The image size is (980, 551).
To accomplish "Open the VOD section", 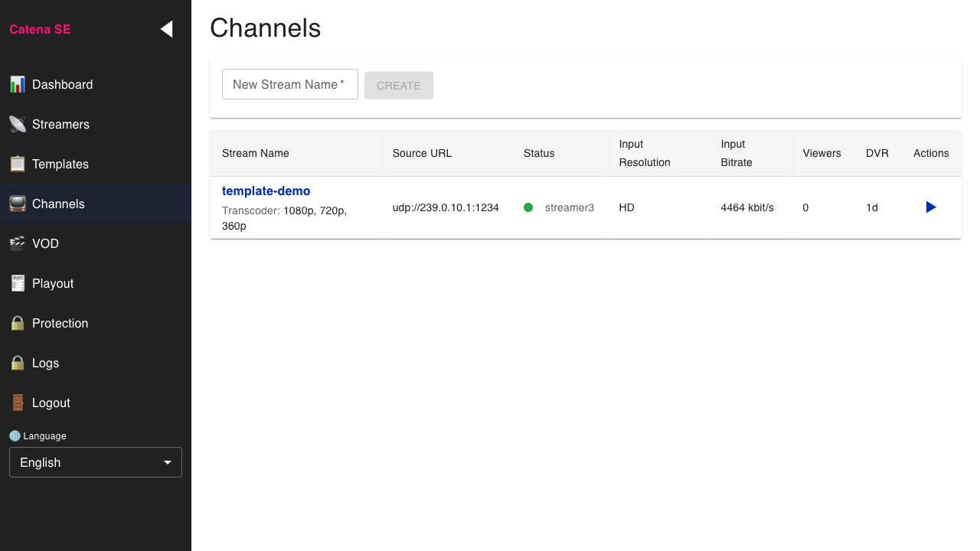I will tap(45, 243).
